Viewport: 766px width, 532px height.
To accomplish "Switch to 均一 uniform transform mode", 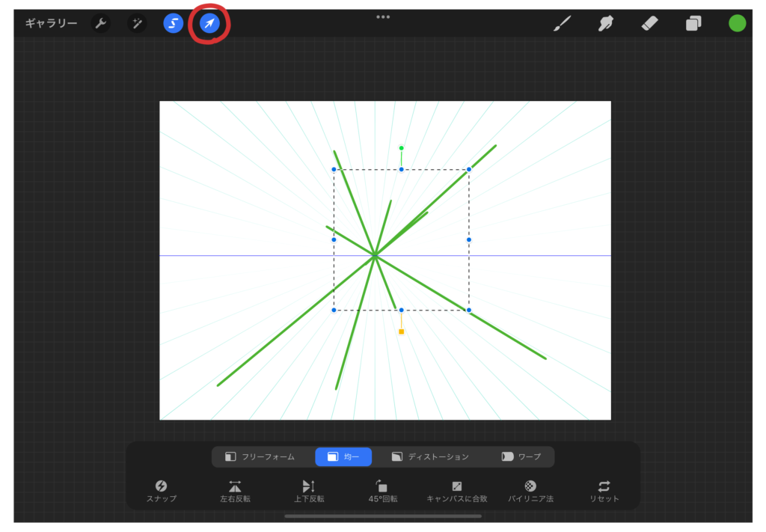I will tap(343, 456).
